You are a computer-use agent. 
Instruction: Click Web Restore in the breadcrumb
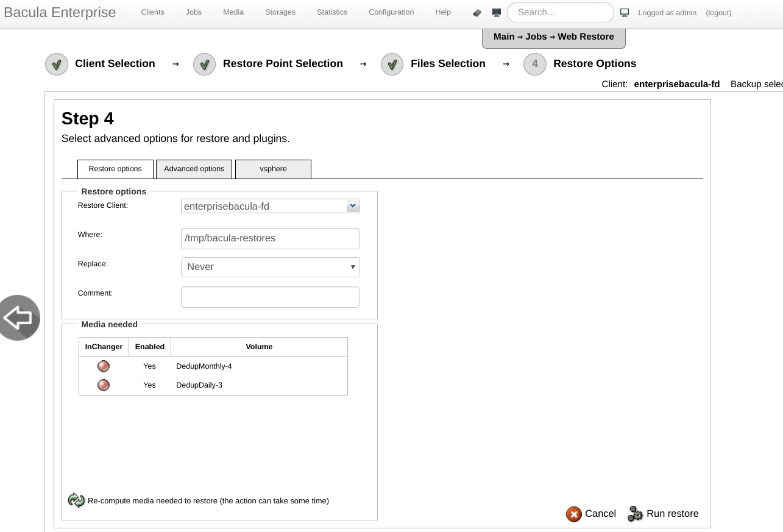pos(586,37)
